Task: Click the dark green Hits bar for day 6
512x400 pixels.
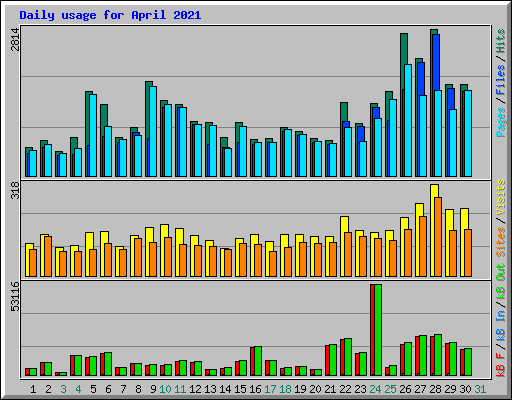Action: click(103, 120)
